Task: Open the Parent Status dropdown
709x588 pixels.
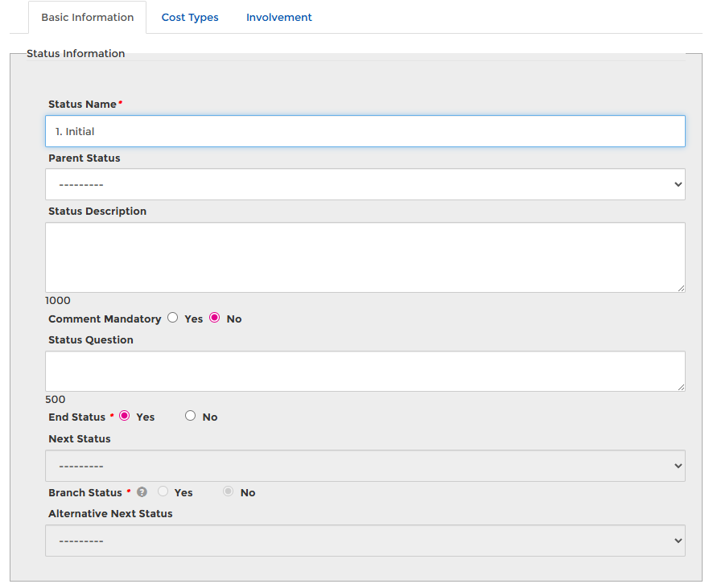Action: [x=365, y=184]
